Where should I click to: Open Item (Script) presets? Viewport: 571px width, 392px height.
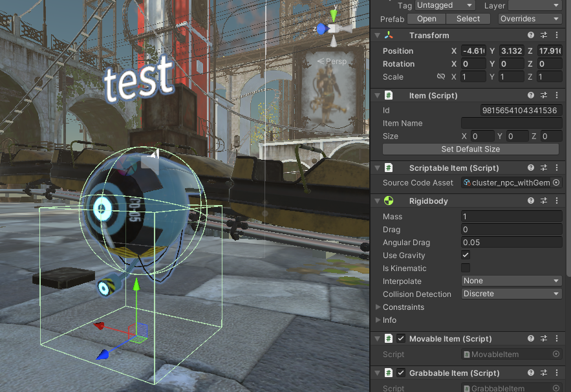(544, 95)
